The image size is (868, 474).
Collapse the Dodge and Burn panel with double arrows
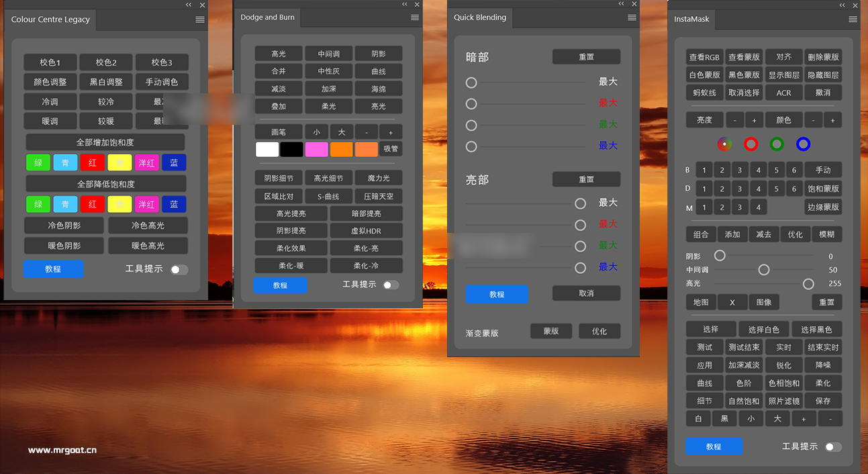click(x=405, y=5)
